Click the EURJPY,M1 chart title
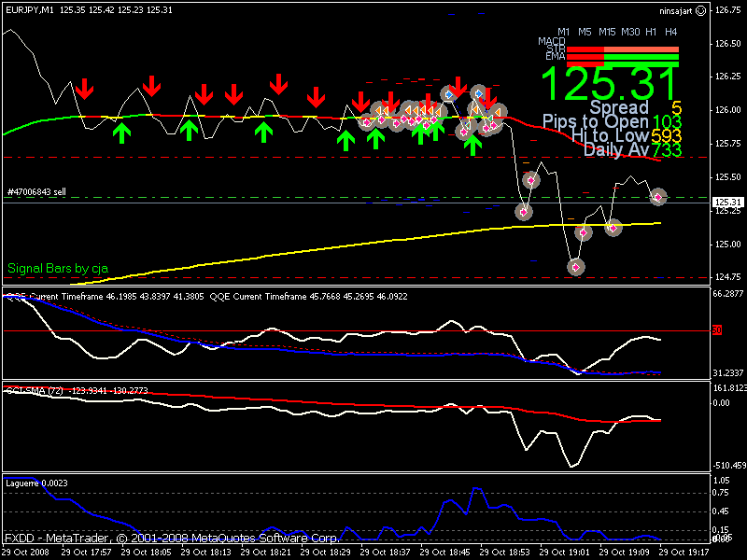Viewport: 747px width, 560px height. (x=30, y=10)
